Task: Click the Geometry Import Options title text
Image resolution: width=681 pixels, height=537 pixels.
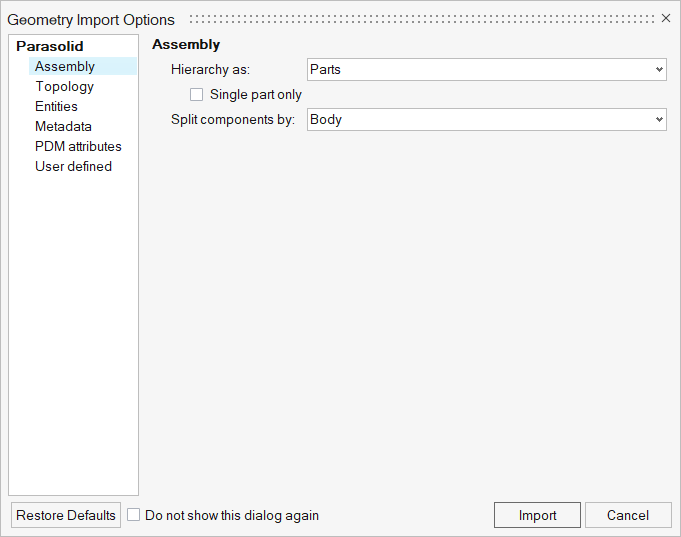Action: [x=91, y=20]
